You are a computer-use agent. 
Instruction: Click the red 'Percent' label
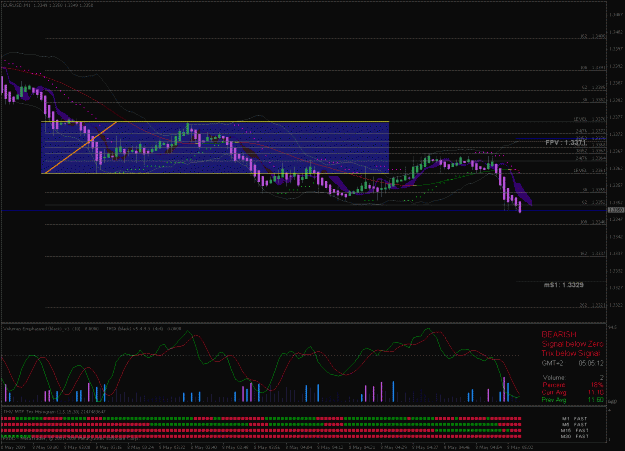(554, 385)
